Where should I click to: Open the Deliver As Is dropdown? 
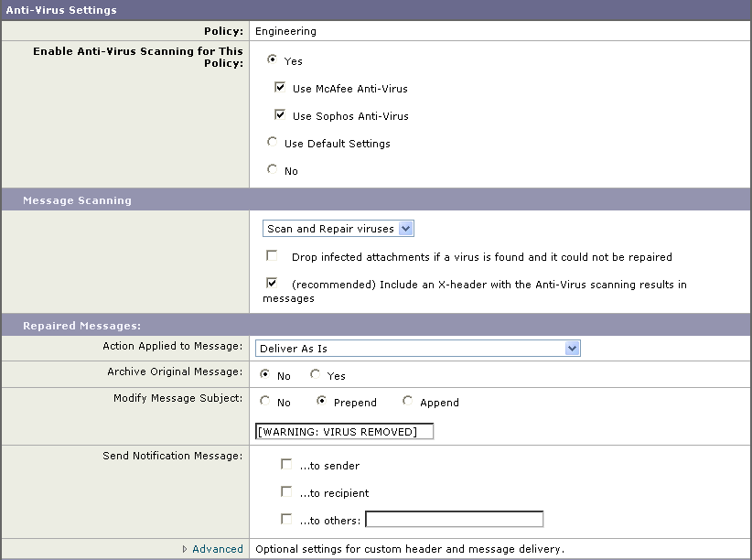[x=418, y=349]
